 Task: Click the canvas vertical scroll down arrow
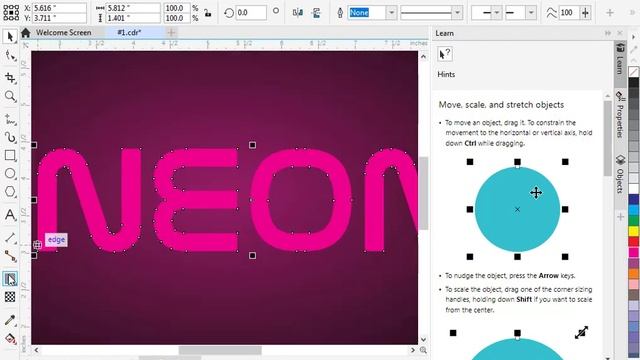(x=423, y=339)
